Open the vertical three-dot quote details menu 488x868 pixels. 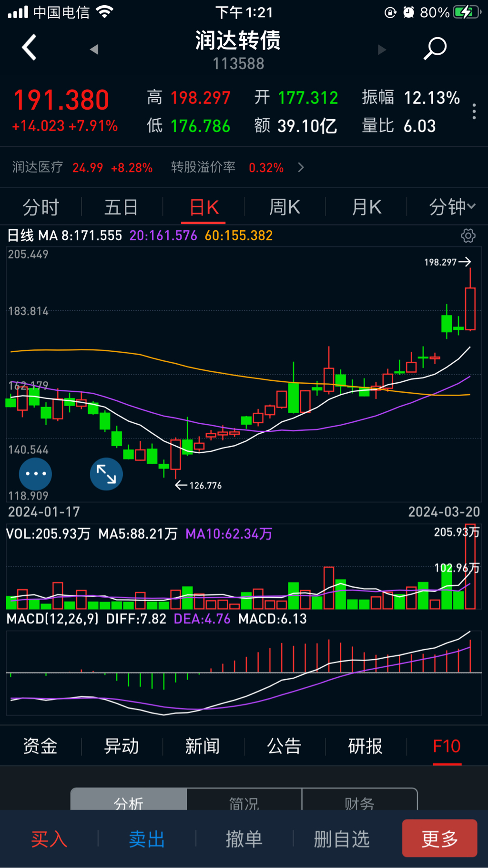pyautogui.click(x=474, y=112)
